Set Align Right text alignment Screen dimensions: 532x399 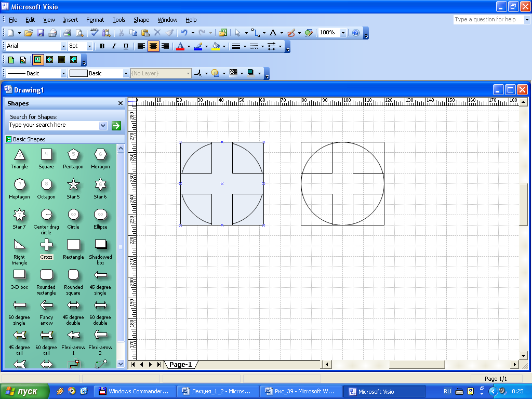point(165,46)
